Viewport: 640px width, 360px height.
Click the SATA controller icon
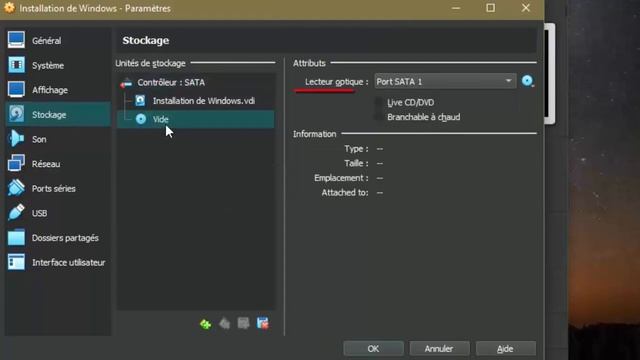126,83
